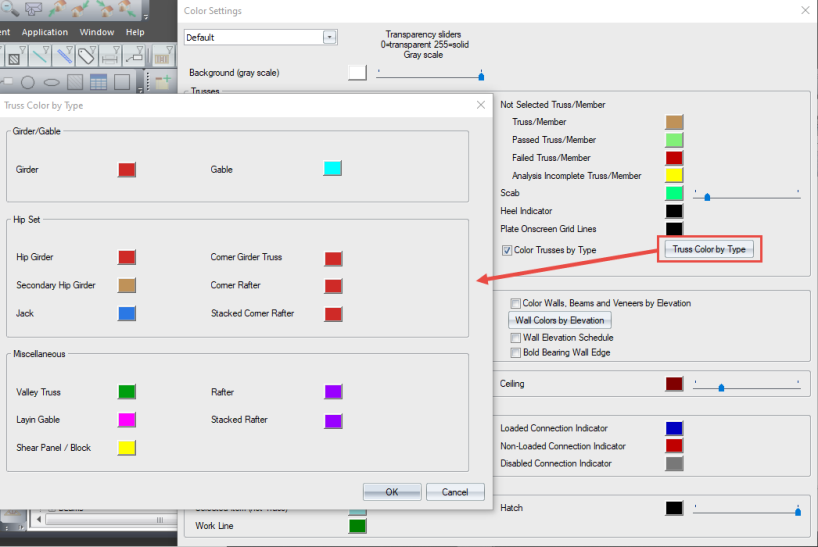Image resolution: width=818 pixels, height=547 pixels.
Task: Toggle the leader callout filter icon
Action: [134, 56]
